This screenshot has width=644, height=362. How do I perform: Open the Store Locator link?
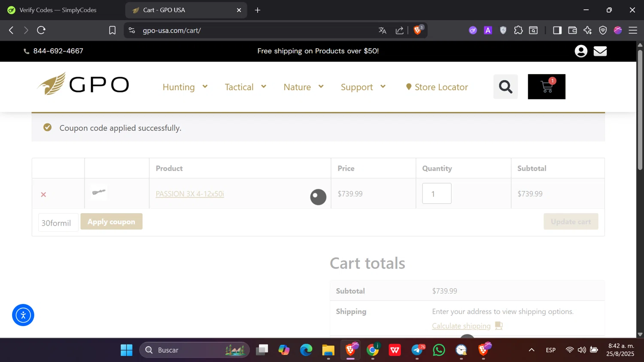437,87
